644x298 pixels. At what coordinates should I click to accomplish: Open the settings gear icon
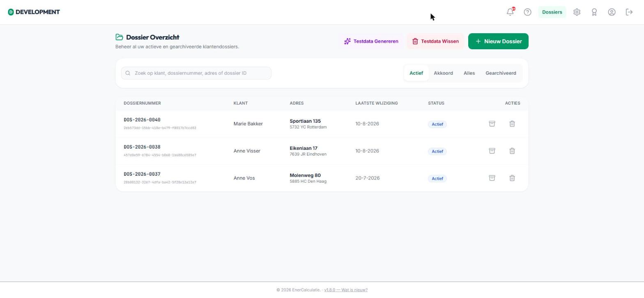[x=577, y=12]
